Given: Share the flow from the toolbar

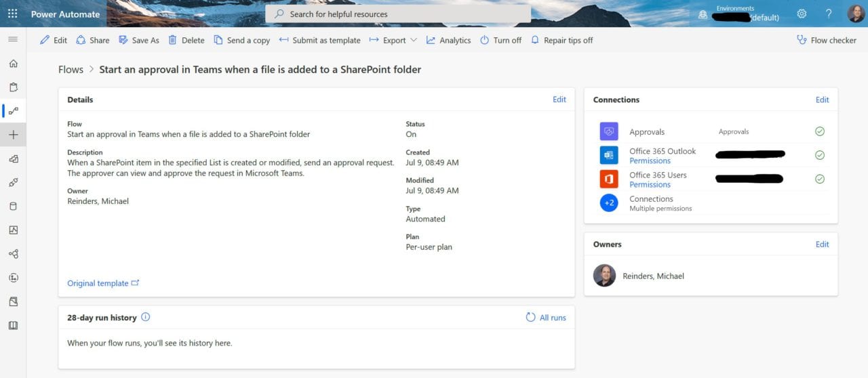Looking at the screenshot, I should (x=92, y=40).
